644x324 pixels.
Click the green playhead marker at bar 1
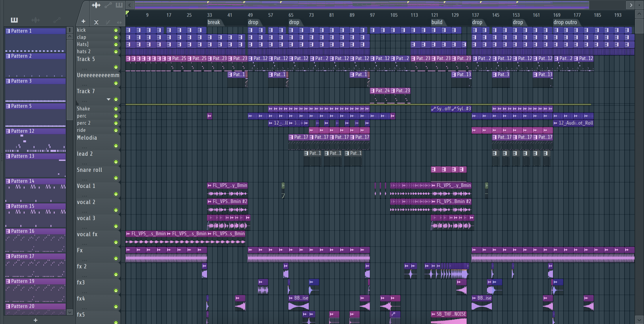pyautogui.click(x=127, y=13)
